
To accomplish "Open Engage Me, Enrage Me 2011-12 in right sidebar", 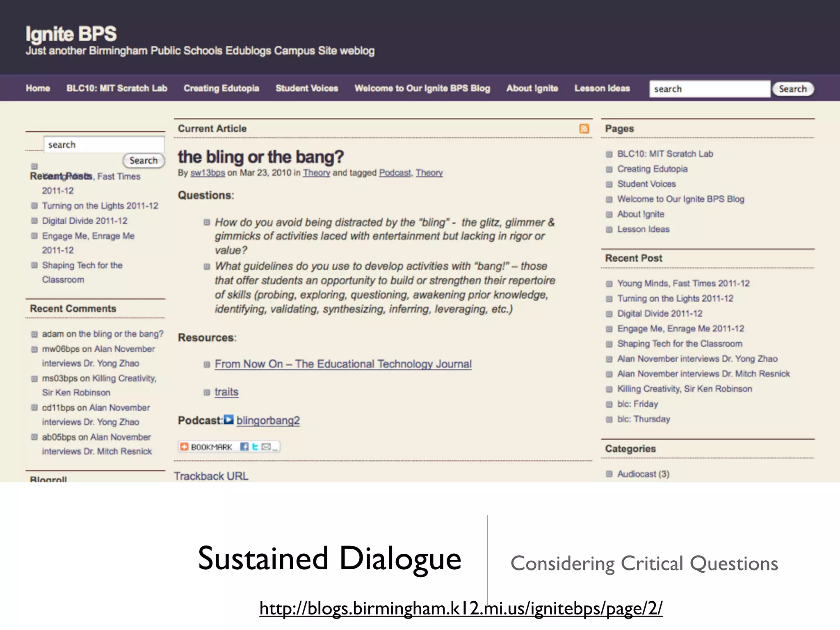I will pyautogui.click(x=681, y=329).
